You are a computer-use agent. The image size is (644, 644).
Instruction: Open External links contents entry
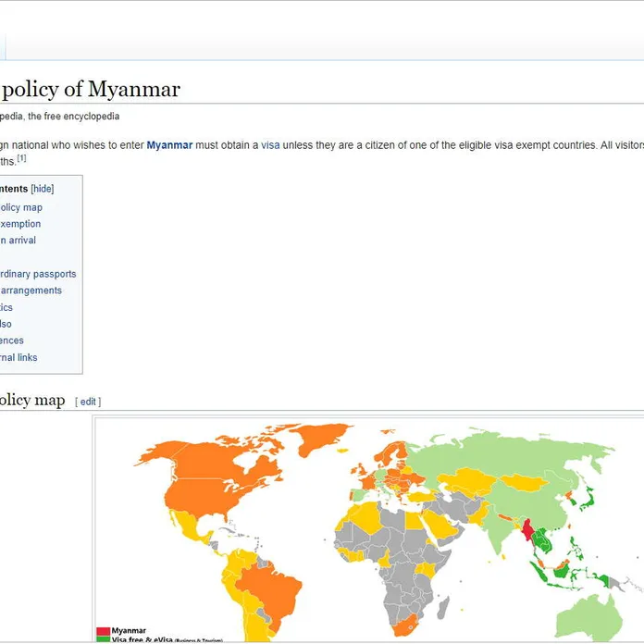(x=19, y=357)
